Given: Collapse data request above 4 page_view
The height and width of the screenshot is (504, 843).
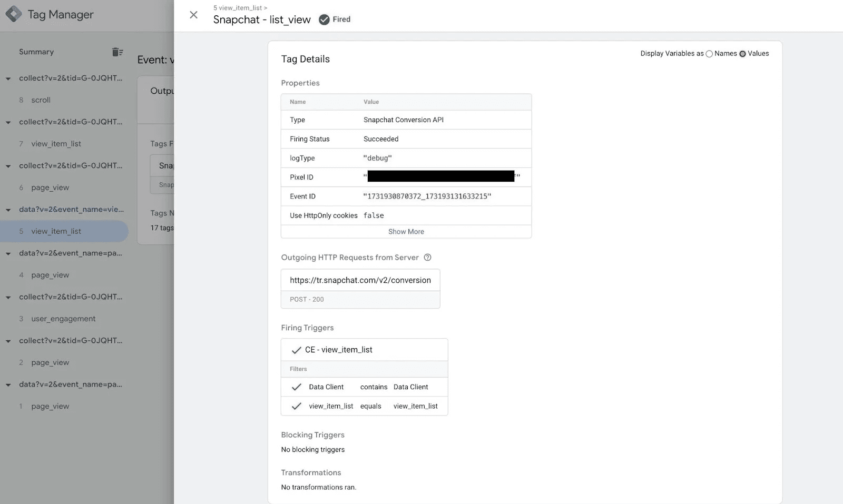Looking at the screenshot, I should [8, 253].
